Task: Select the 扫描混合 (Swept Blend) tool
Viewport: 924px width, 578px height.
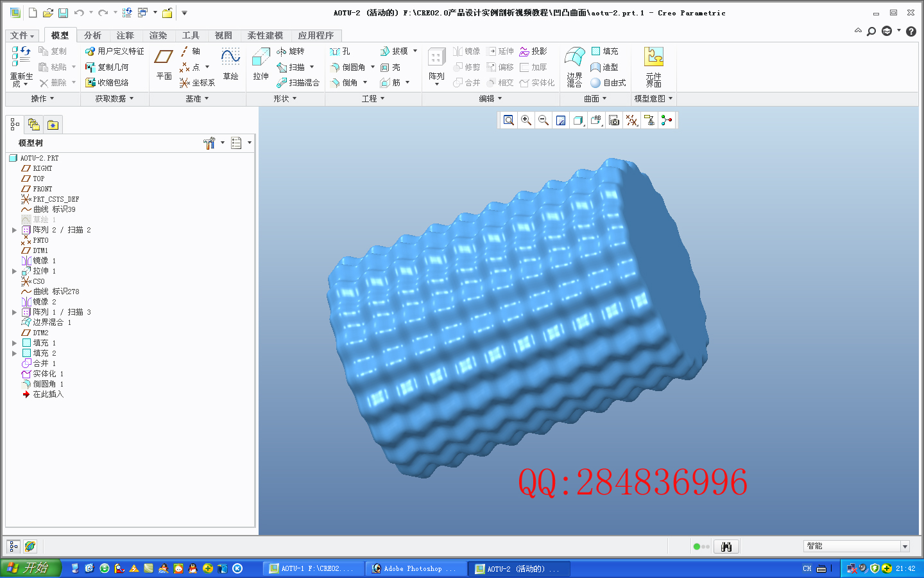Action: [298, 83]
